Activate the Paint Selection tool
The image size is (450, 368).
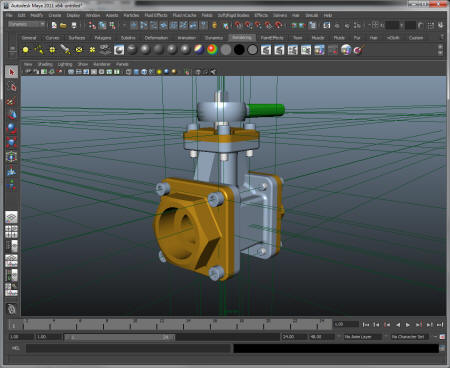[12, 100]
